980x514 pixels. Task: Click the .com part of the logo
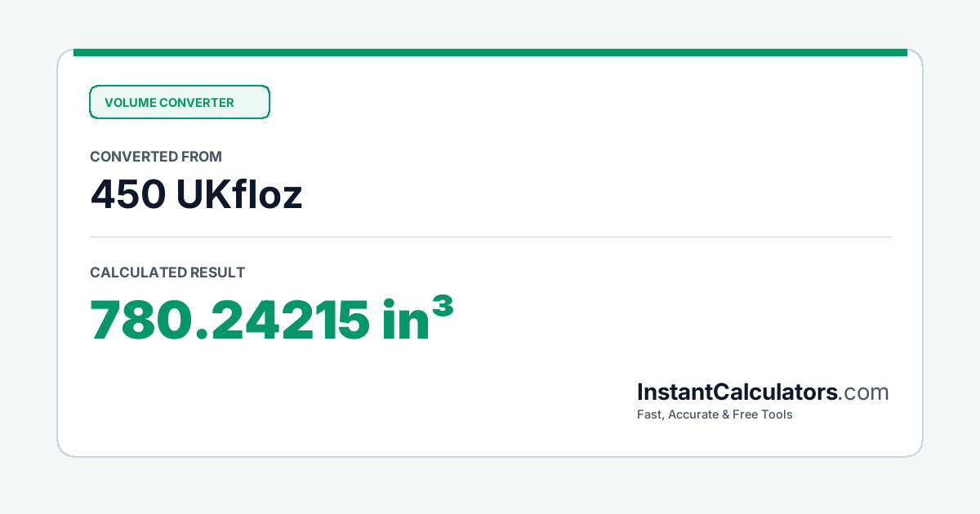pyautogui.click(x=864, y=392)
